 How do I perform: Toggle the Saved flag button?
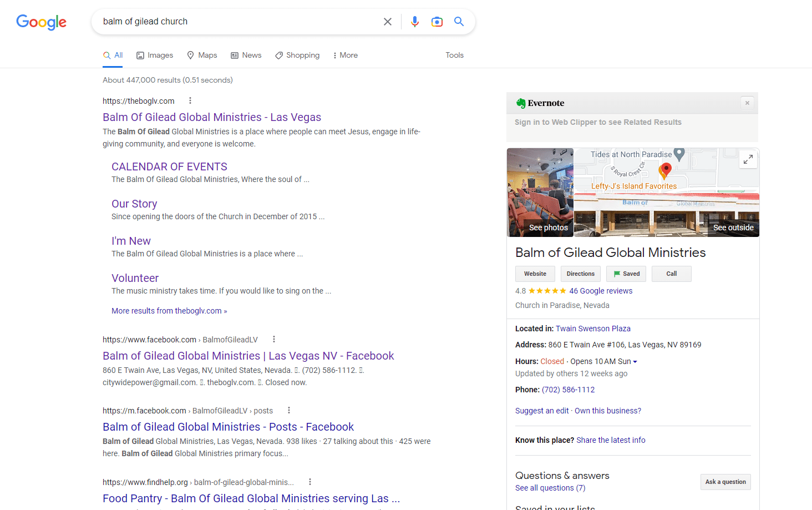(626, 274)
